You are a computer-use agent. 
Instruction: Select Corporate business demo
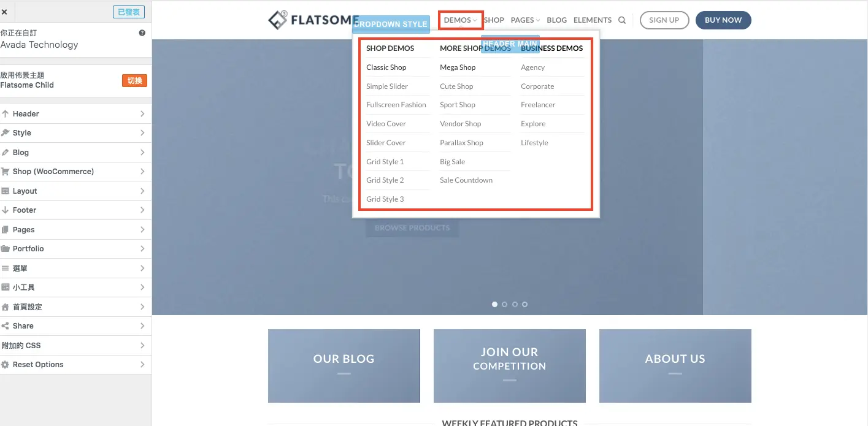pyautogui.click(x=537, y=86)
